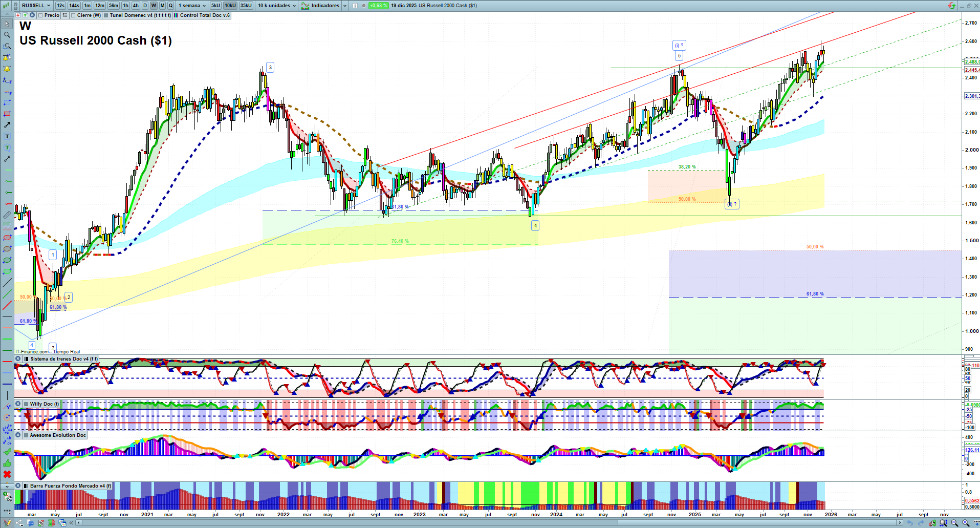Close the Awesome Evolution Doc panel

pos(18,435)
